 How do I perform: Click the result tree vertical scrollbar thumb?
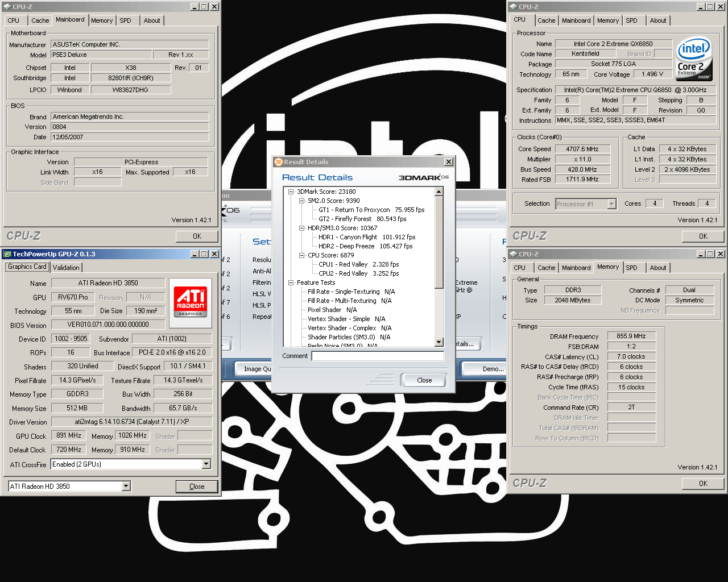click(x=439, y=242)
